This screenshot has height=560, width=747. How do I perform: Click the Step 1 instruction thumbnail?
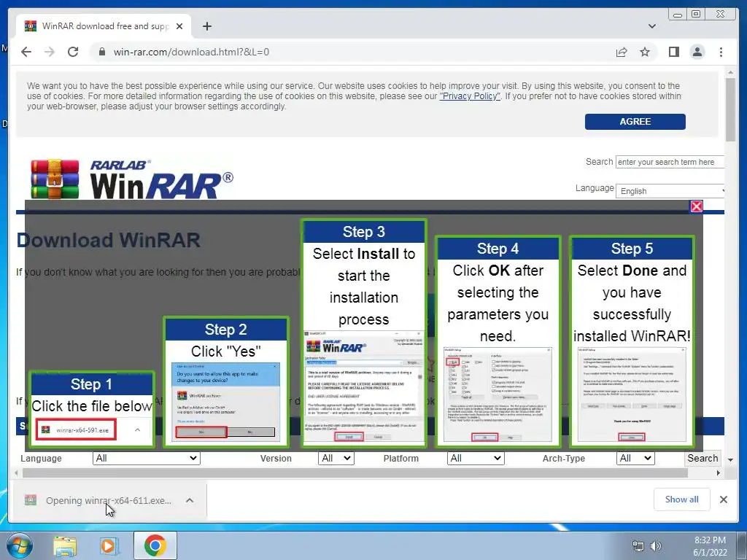91,409
